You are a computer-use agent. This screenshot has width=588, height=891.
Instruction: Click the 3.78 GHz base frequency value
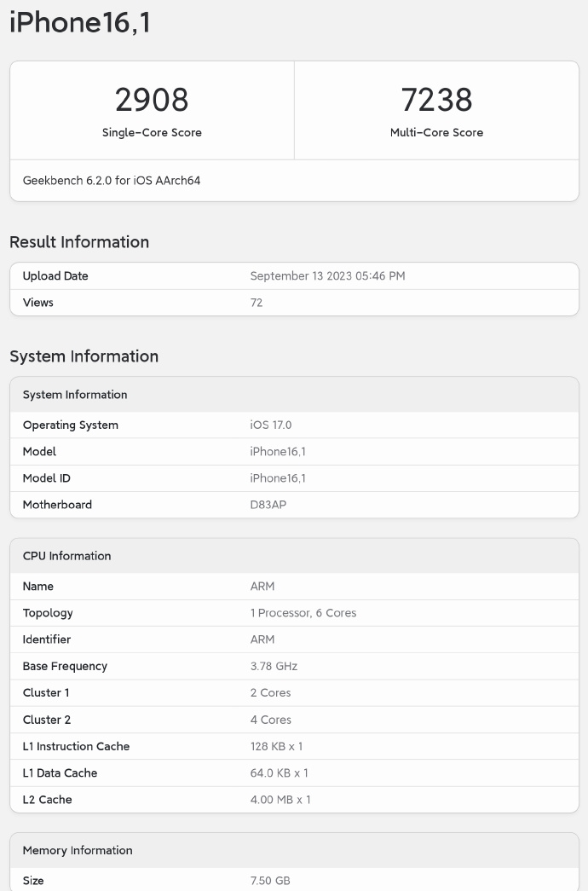point(274,667)
